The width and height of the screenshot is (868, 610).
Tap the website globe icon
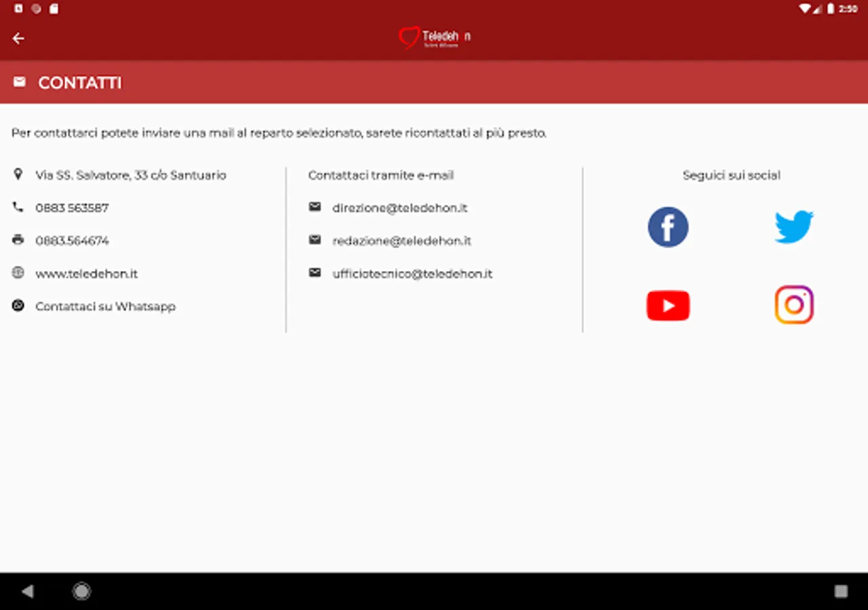point(18,272)
